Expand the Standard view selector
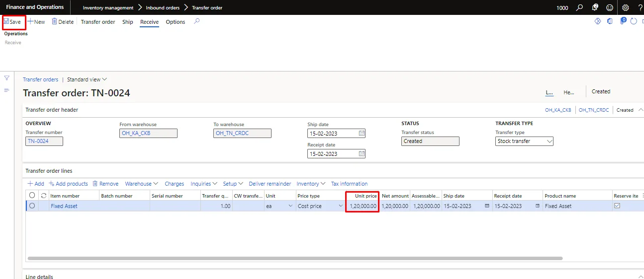Viewport: 644px width, 279px height. tap(87, 79)
